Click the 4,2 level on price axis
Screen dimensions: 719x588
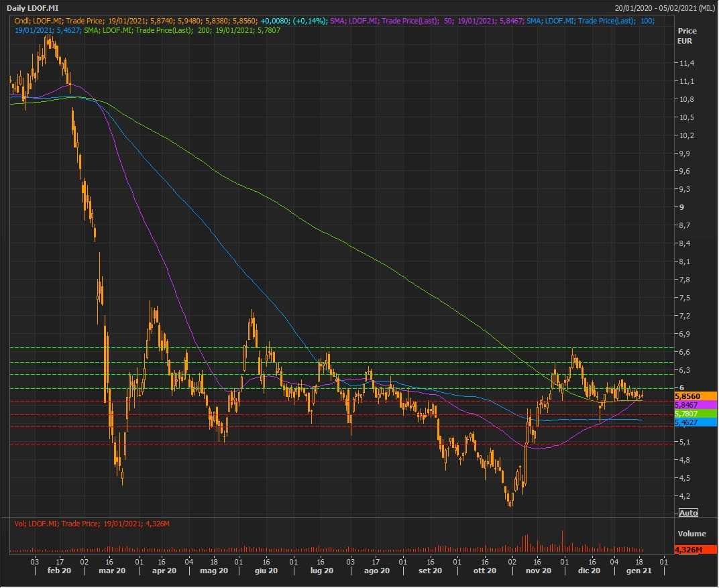click(x=684, y=496)
